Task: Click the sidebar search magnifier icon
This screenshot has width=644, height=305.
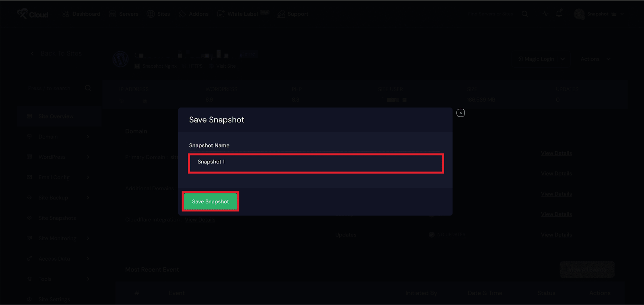Action: [88, 88]
